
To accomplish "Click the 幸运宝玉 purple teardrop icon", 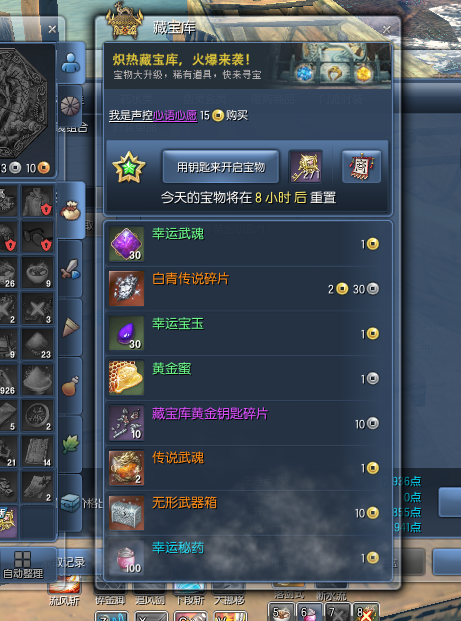I will [126, 333].
